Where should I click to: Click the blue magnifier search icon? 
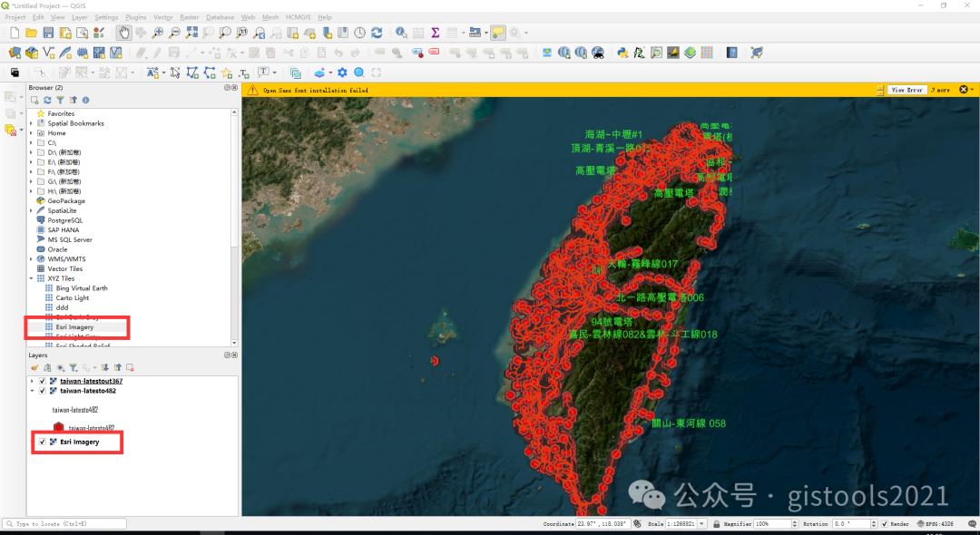point(359,73)
